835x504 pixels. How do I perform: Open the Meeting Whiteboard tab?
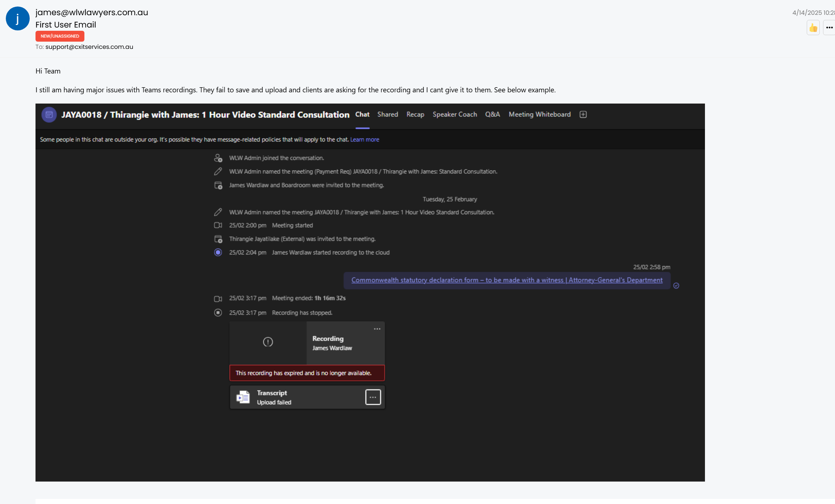coord(539,114)
